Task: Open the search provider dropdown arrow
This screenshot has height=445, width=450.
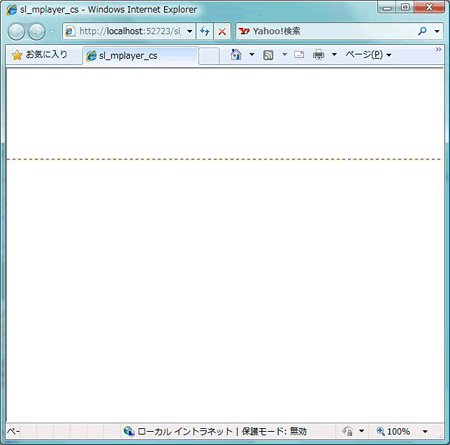Action: 437,31
